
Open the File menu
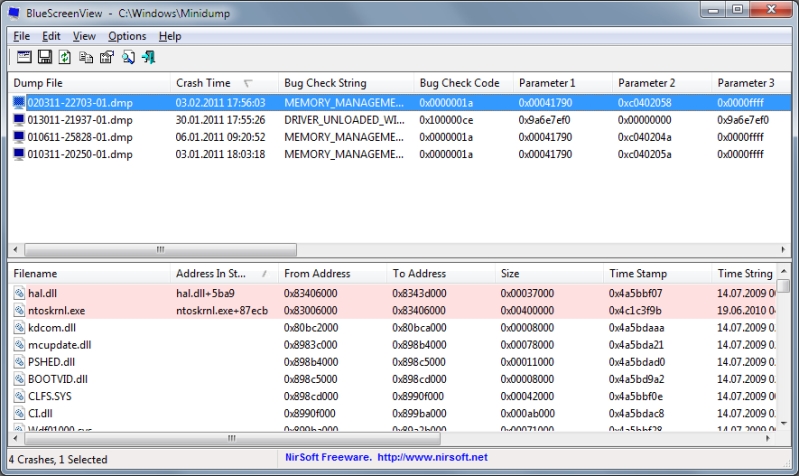[x=21, y=36]
